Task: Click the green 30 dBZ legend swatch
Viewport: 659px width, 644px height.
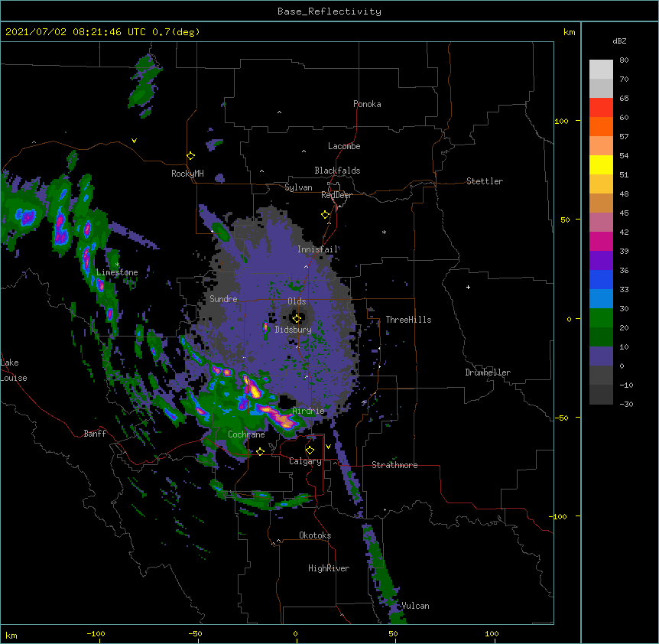Action: (x=601, y=318)
